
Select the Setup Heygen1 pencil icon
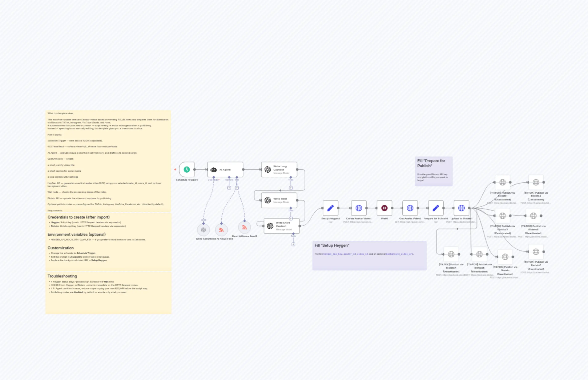(x=330, y=208)
